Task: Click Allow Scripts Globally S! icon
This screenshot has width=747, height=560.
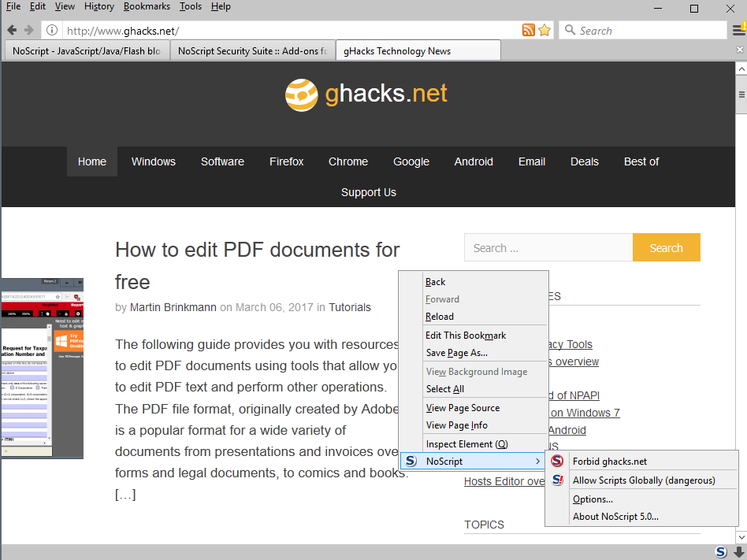Action: 557,480
